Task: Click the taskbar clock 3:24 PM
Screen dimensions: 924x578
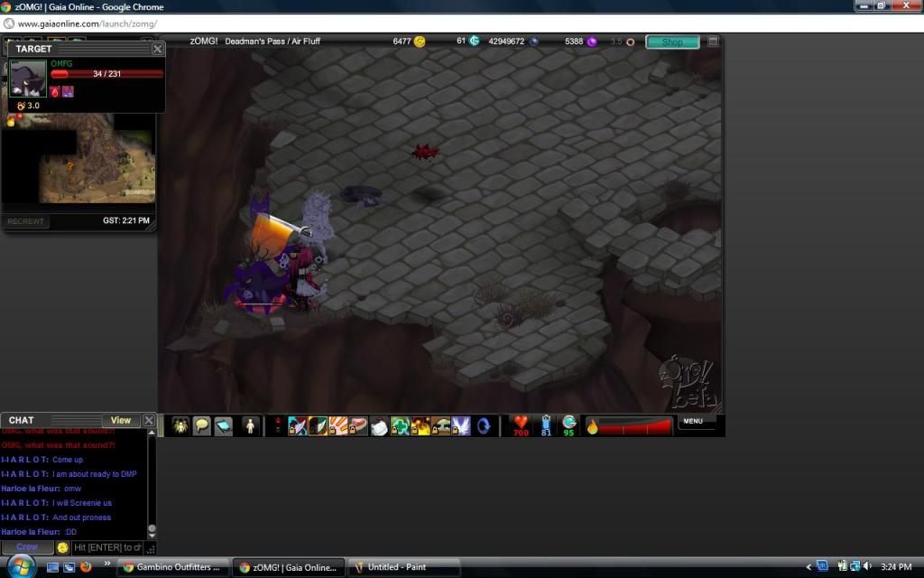Action: pos(896,567)
